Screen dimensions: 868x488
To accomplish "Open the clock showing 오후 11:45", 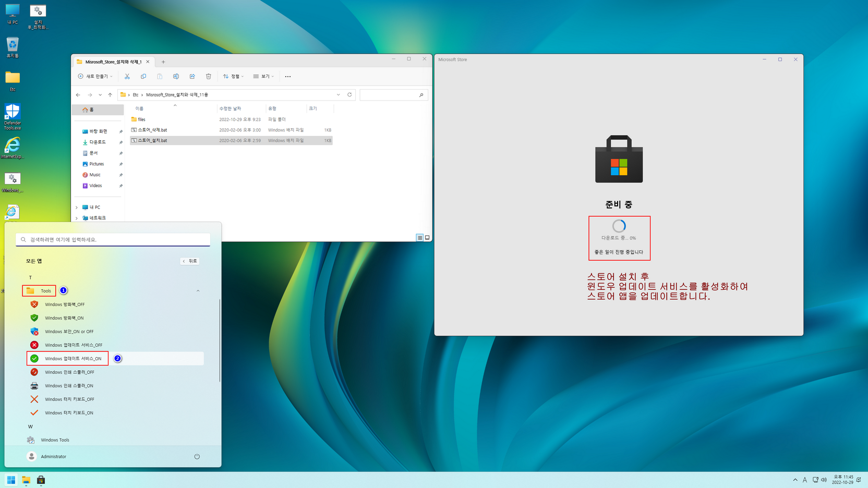I will pos(842,480).
